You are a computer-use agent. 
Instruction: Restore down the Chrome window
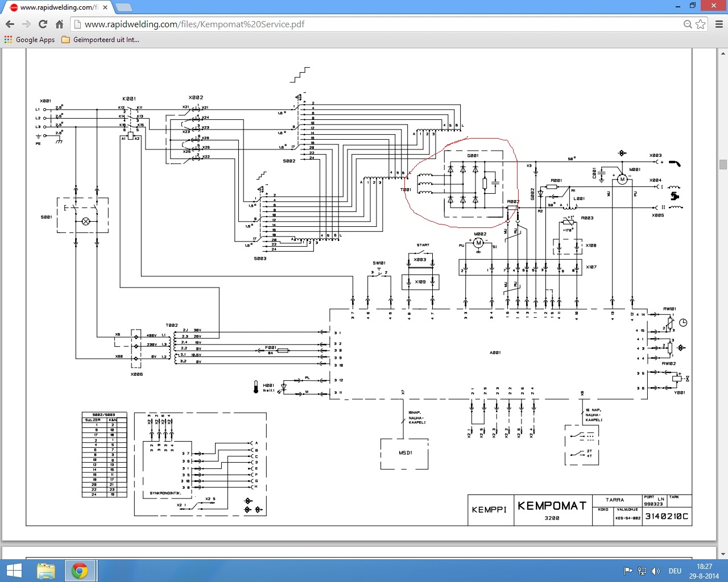coord(693,6)
